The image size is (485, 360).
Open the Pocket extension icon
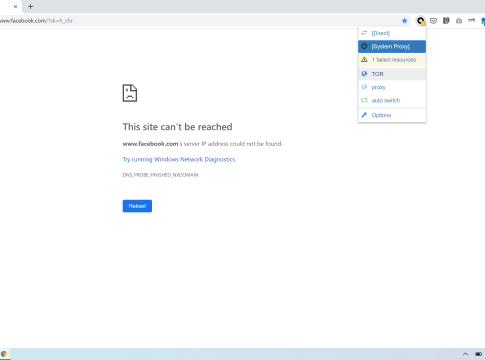click(x=433, y=21)
